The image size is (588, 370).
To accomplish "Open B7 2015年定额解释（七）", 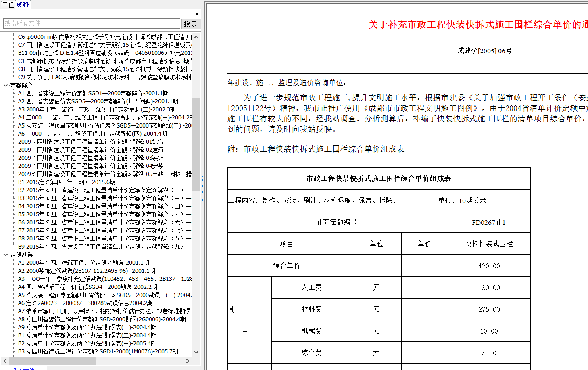I will click(105, 230).
